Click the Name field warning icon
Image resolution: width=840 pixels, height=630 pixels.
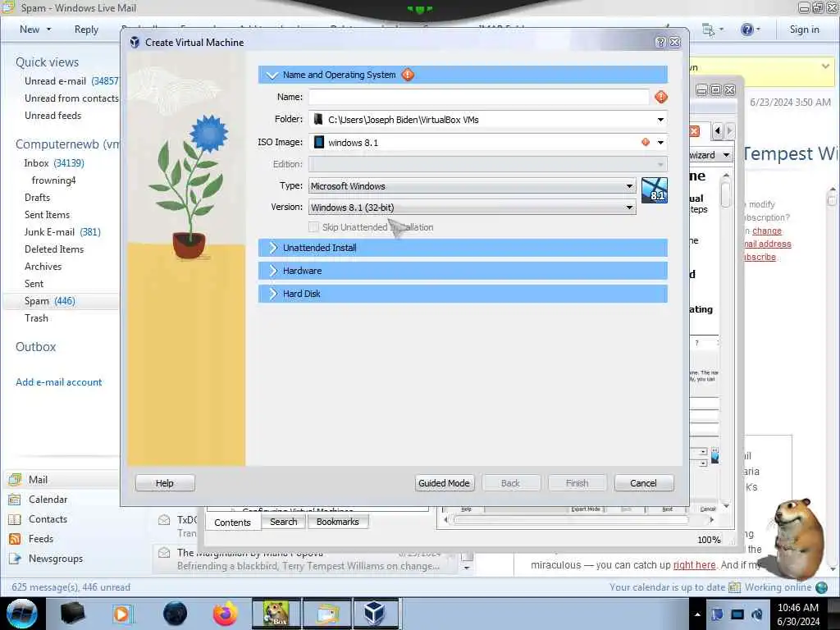(x=661, y=97)
